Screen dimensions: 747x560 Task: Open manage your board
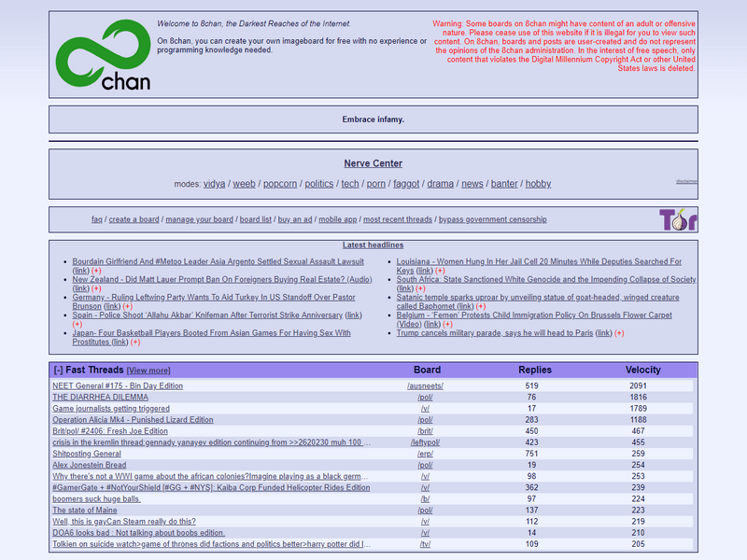[199, 219]
